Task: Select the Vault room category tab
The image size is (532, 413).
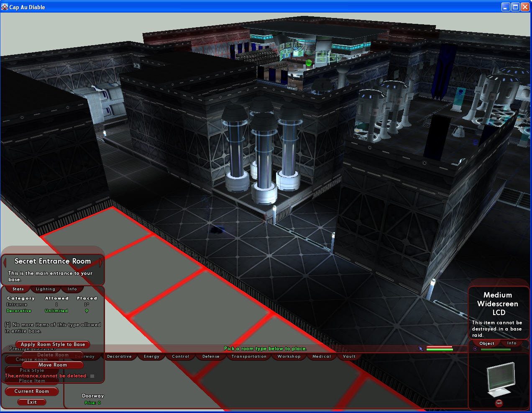Action: point(349,357)
